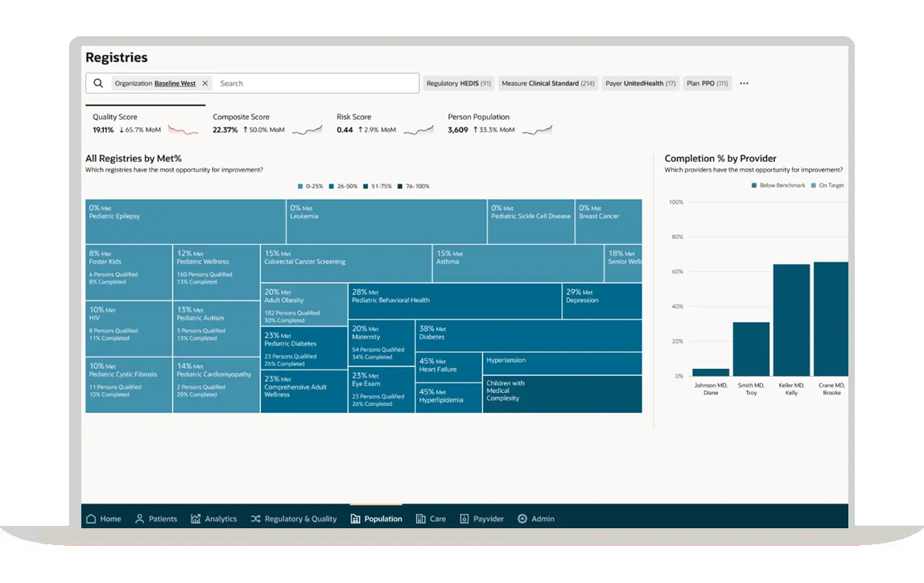Open Analytics from the bottom navigation
Screen dimensions: 924x583
point(195,519)
